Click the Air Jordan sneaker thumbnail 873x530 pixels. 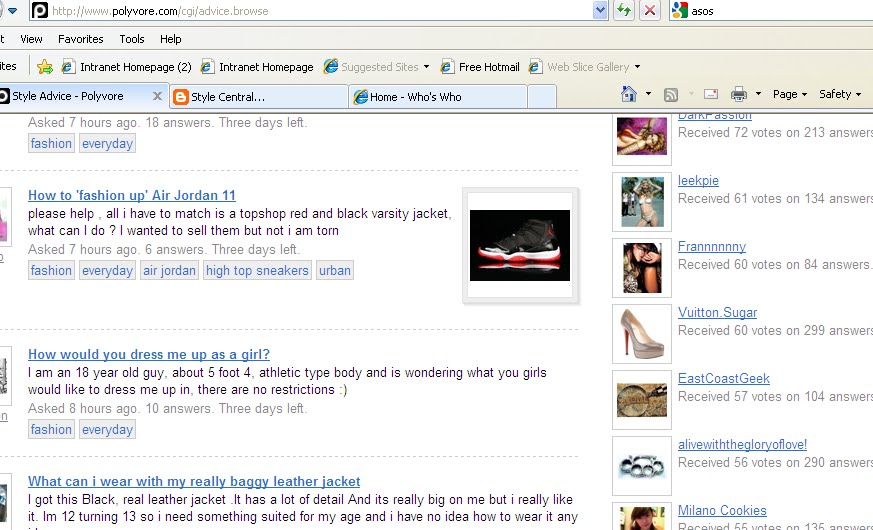(x=520, y=245)
